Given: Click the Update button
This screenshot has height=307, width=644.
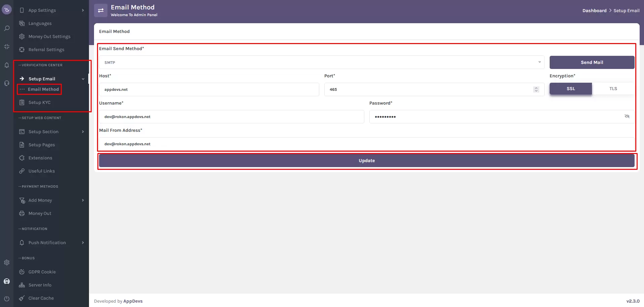Looking at the screenshot, I should pyautogui.click(x=367, y=161).
